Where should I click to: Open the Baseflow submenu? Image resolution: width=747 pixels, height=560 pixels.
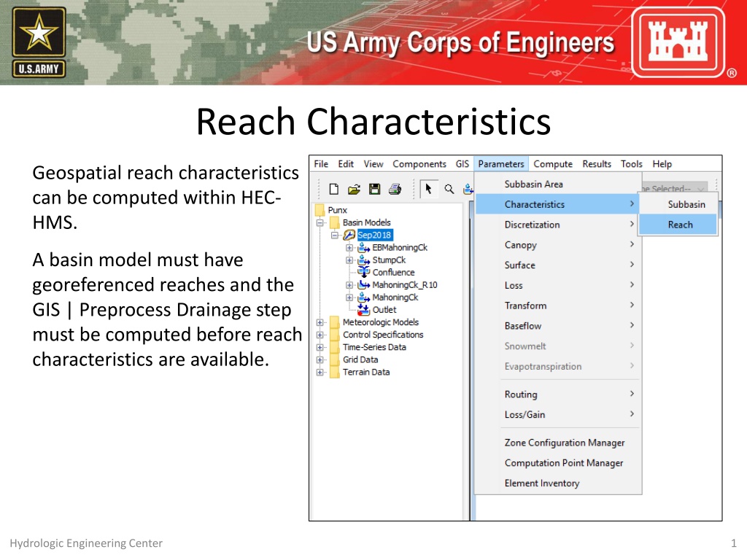tap(558, 326)
